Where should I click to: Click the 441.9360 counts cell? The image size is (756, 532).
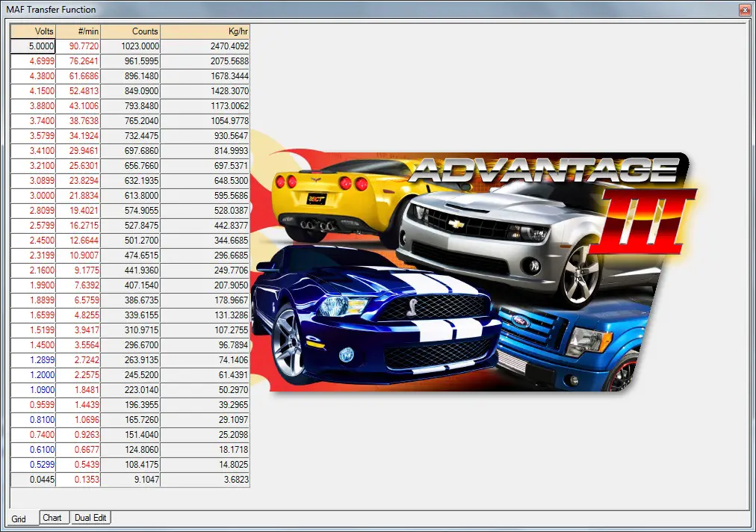[x=130, y=270]
